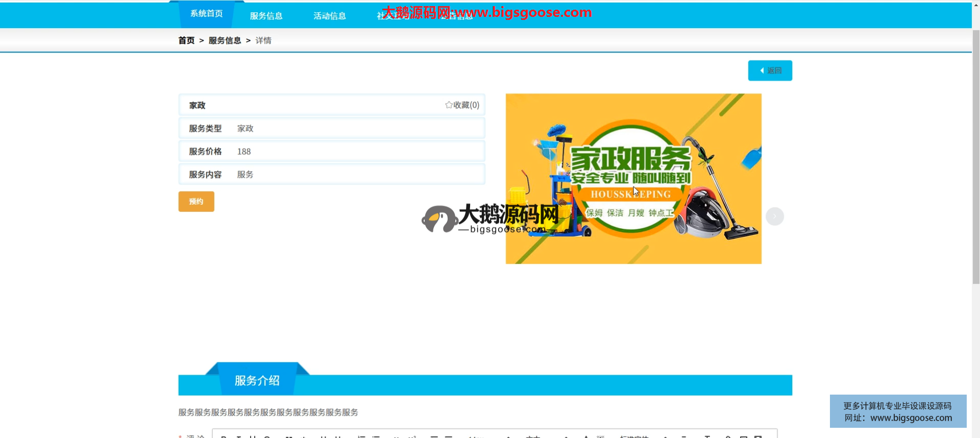
Task: Click the 返回 back button
Action: (x=770, y=70)
